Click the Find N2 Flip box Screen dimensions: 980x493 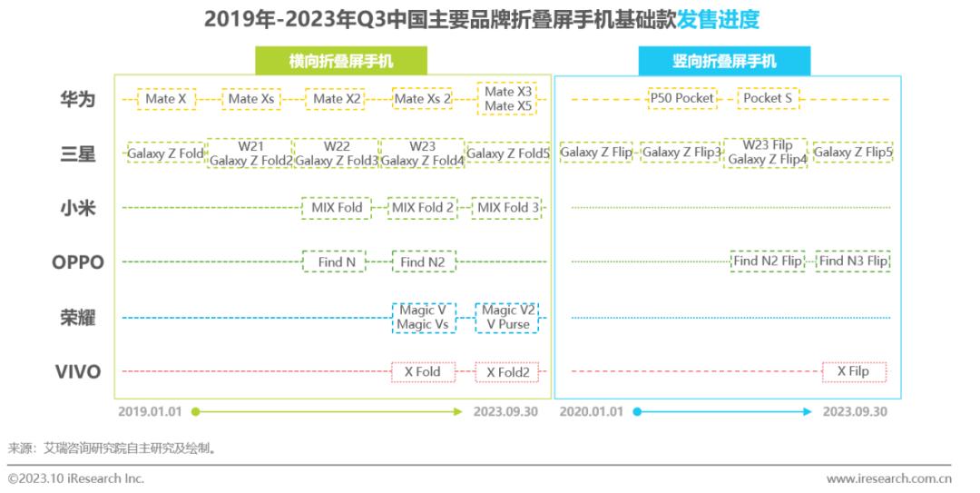[768, 261]
